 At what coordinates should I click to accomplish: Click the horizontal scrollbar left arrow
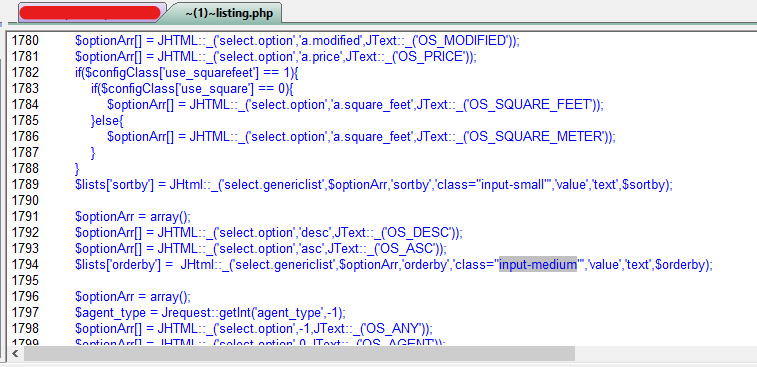15,353
